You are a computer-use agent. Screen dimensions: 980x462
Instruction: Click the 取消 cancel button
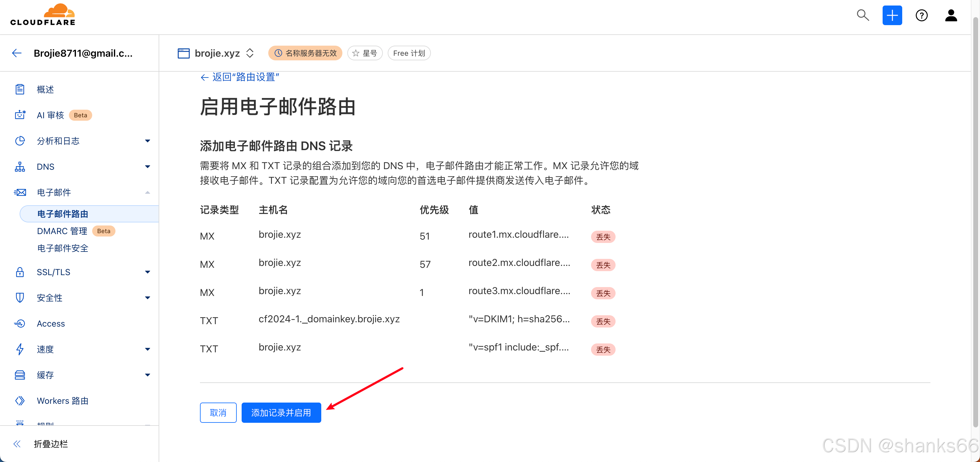click(x=218, y=413)
